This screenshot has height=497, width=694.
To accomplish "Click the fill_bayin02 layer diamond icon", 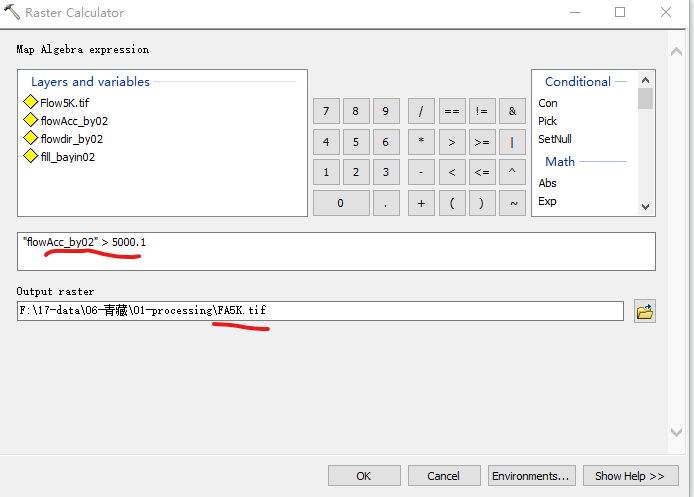I will point(30,157).
